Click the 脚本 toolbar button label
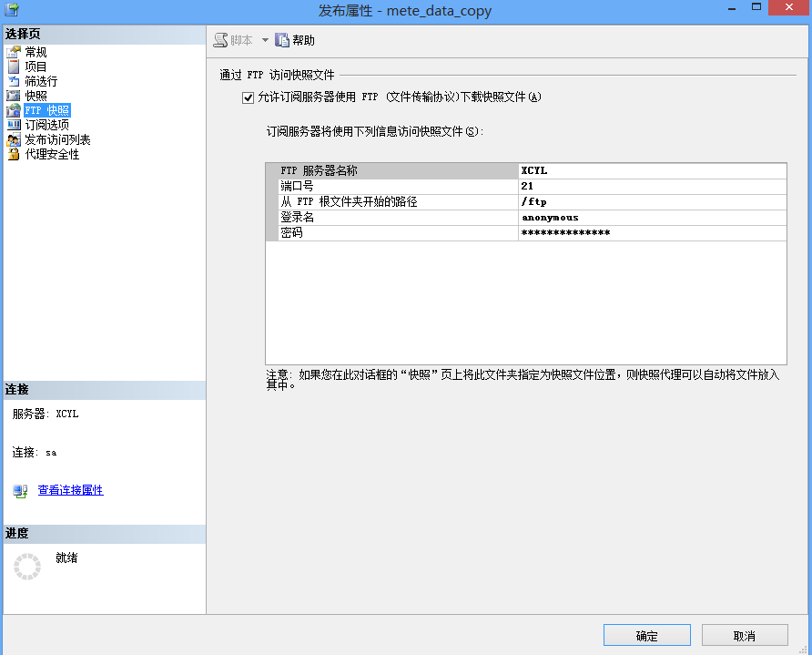The width and height of the screenshot is (812, 655). pyautogui.click(x=241, y=40)
